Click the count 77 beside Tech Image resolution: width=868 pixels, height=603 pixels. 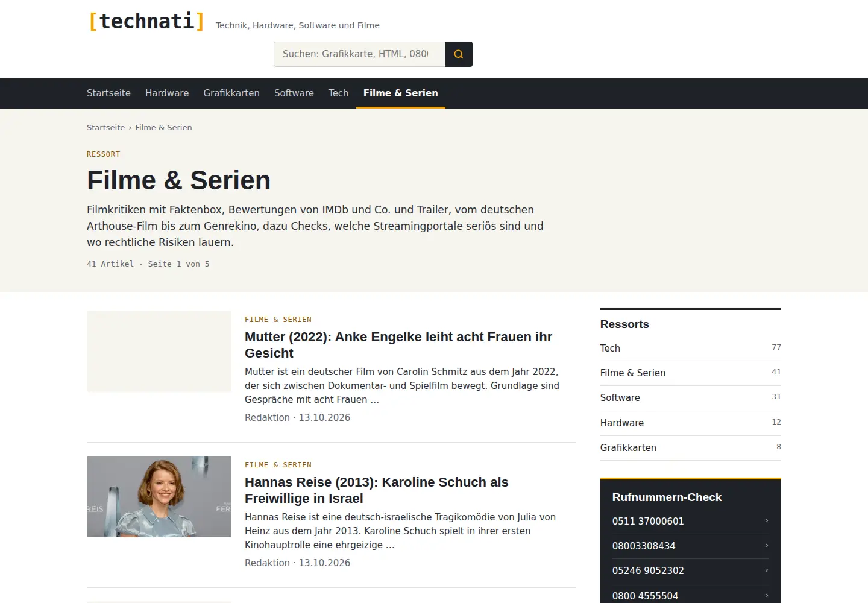tap(776, 347)
